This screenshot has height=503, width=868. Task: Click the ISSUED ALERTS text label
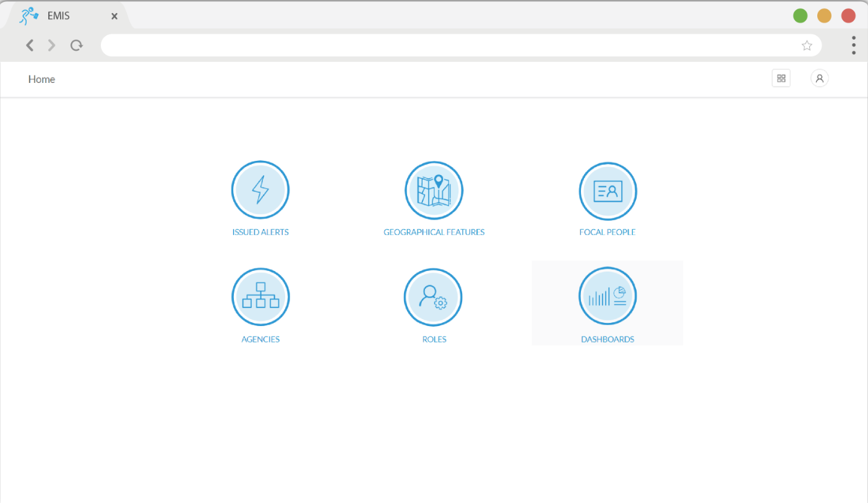coord(260,233)
